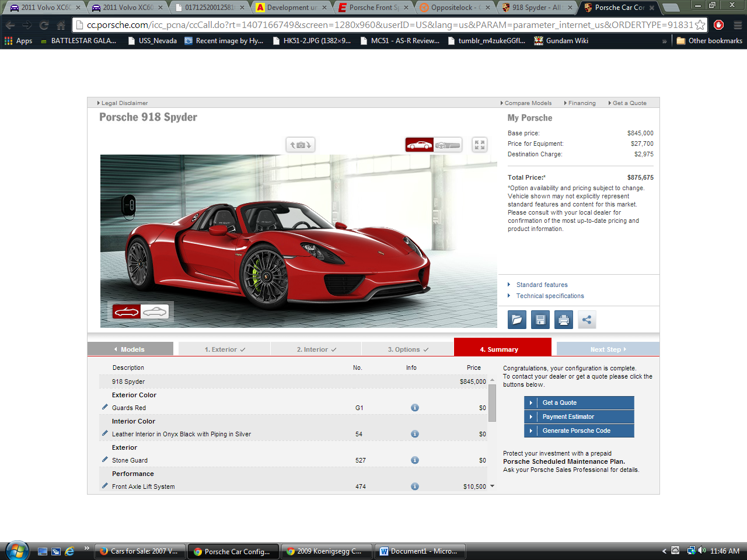Open the 3. Options tab

408,349
